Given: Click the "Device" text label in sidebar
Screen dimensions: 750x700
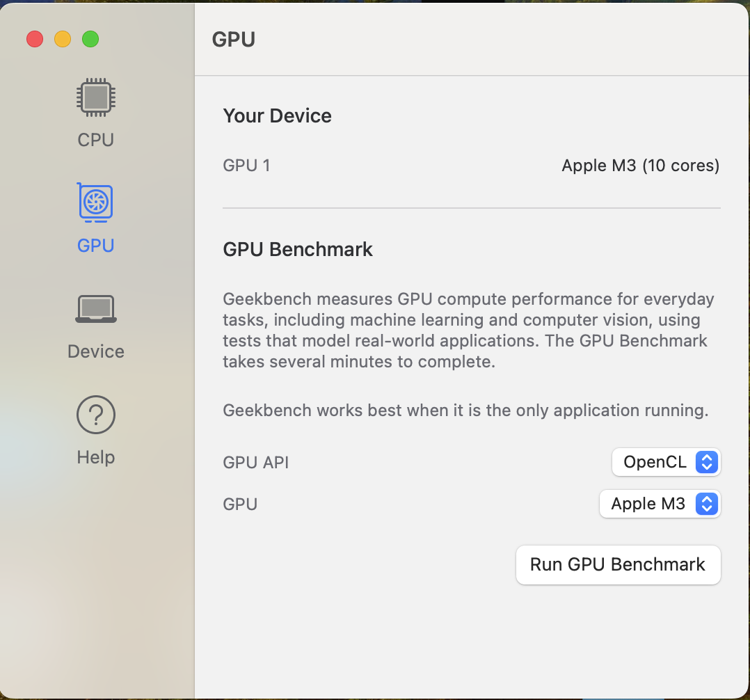Looking at the screenshot, I should 96,351.
